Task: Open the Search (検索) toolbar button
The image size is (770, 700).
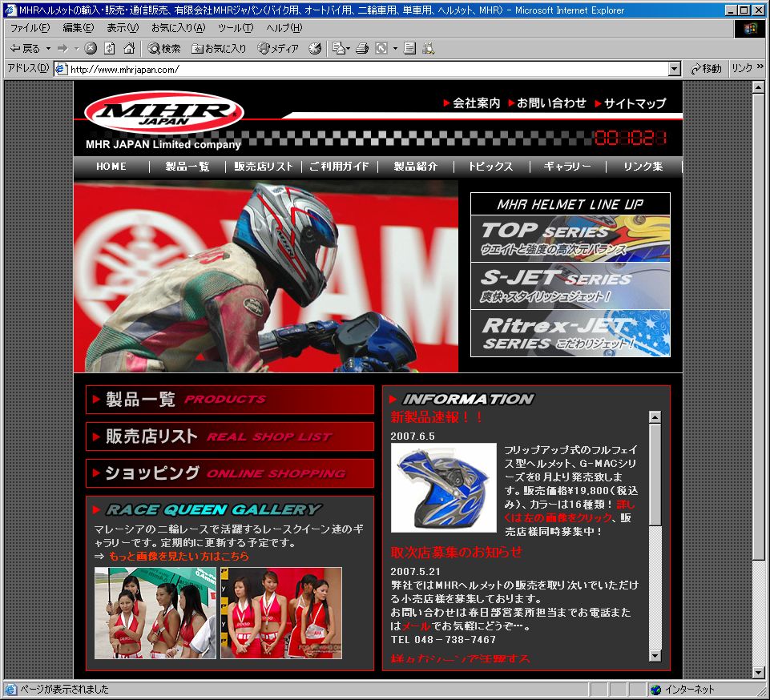Action: click(164, 49)
